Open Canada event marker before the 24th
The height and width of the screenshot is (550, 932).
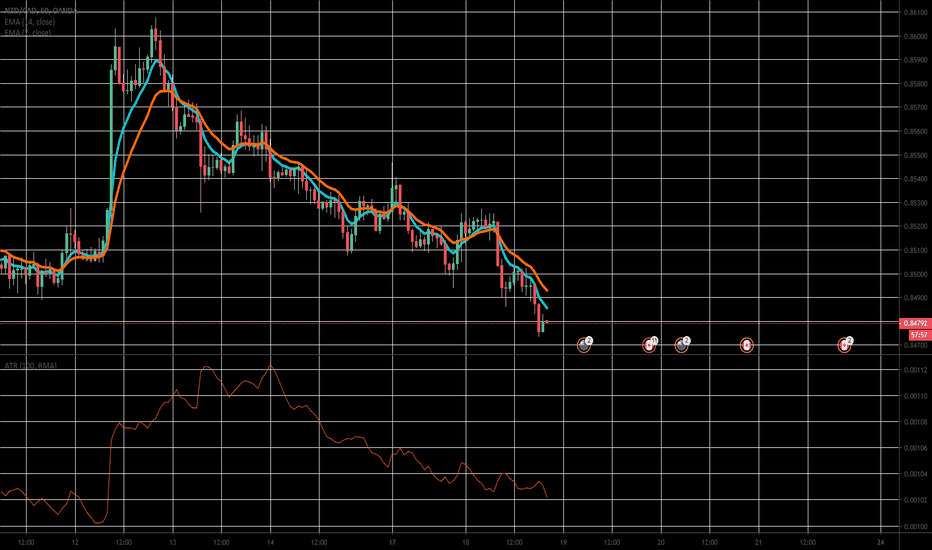(x=844, y=345)
